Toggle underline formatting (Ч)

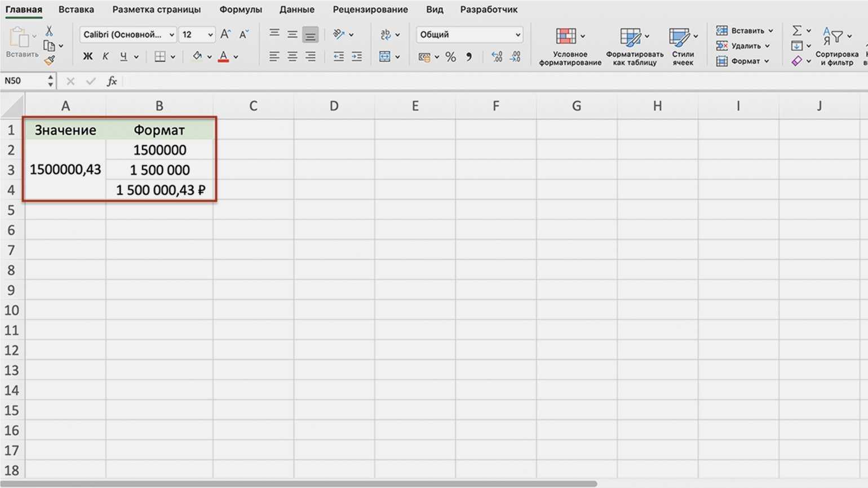point(123,56)
